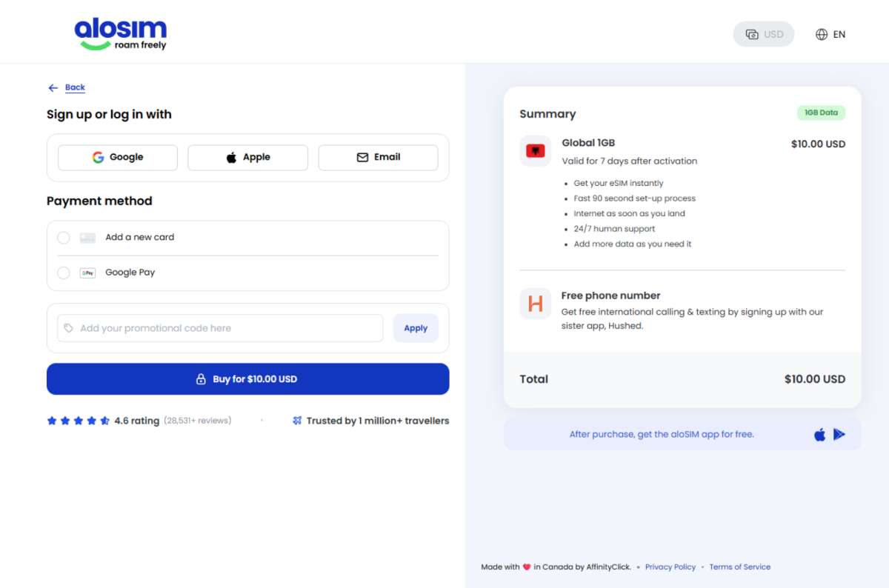
Task: Open the Apple App Store icon
Action: click(x=819, y=435)
